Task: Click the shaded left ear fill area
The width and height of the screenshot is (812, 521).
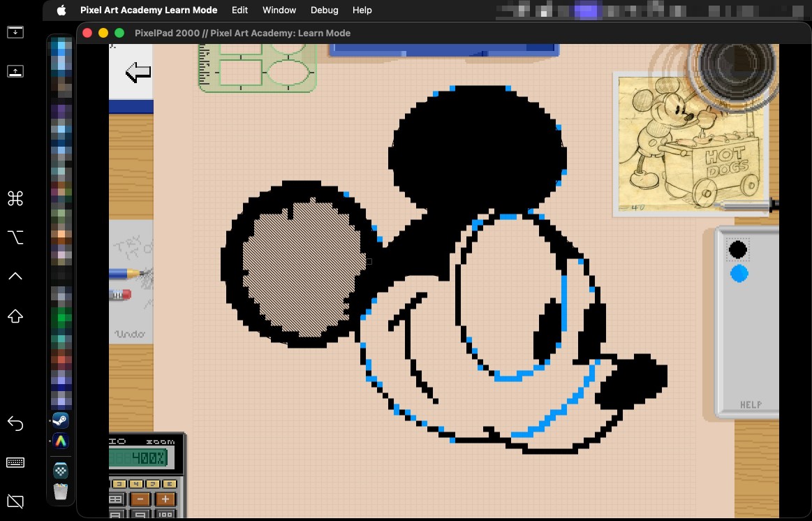Action: coord(303,268)
